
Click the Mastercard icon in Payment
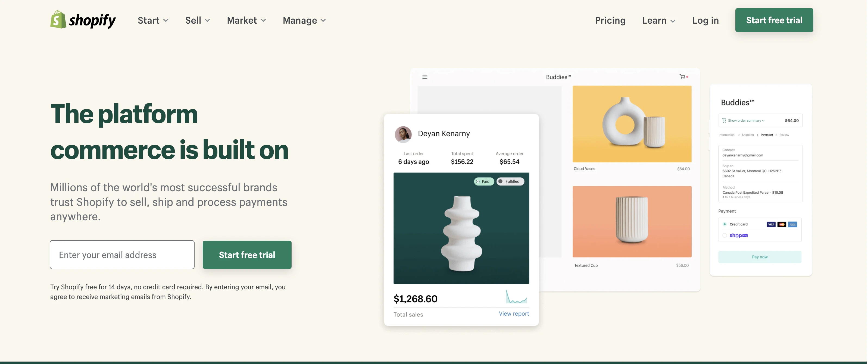coord(782,225)
